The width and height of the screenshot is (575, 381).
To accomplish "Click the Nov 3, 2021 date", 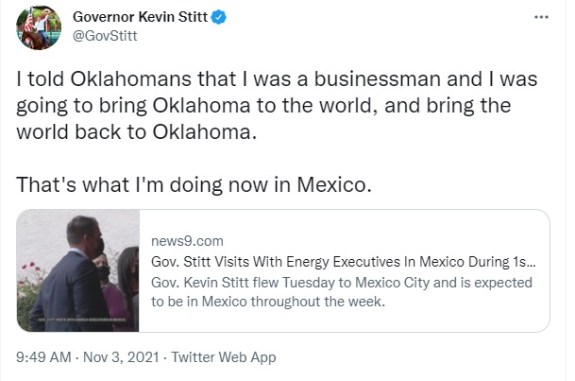I will pos(121,357).
